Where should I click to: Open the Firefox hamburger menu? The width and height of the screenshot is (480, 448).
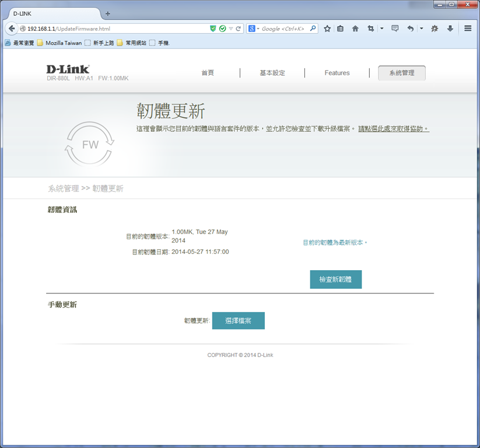click(468, 29)
